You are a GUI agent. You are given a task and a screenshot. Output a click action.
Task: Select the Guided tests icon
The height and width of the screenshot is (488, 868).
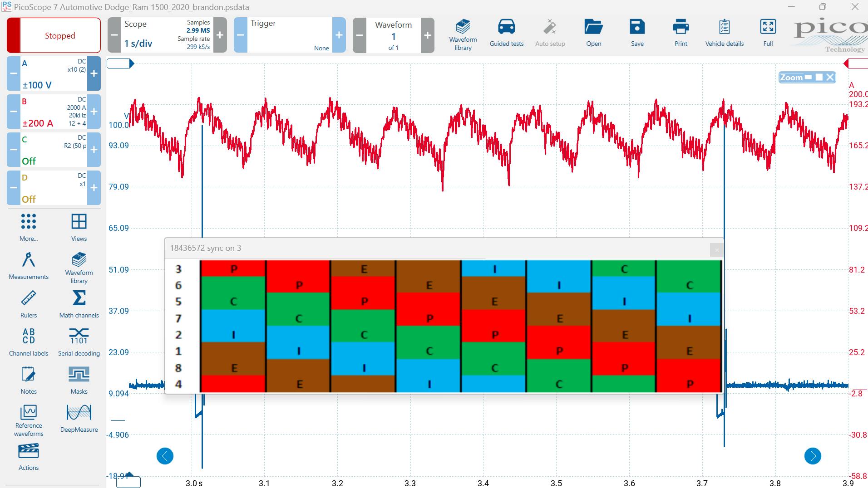point(506,33)
